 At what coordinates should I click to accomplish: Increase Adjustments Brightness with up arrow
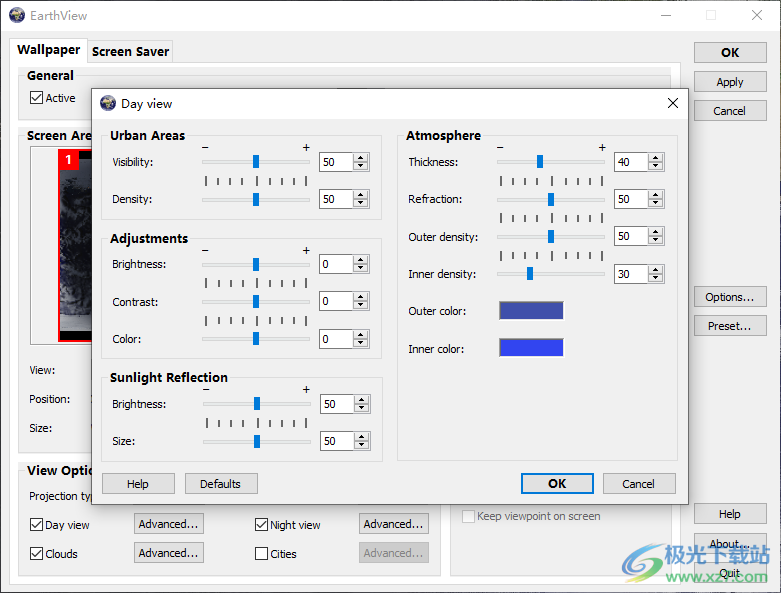pyautogui.click(x=361, y=260)
